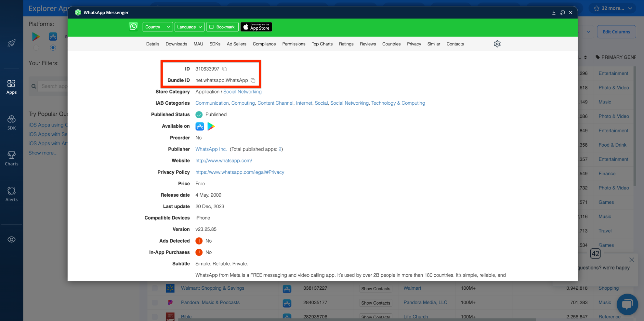Dismiss the questions chat popup

631,260
